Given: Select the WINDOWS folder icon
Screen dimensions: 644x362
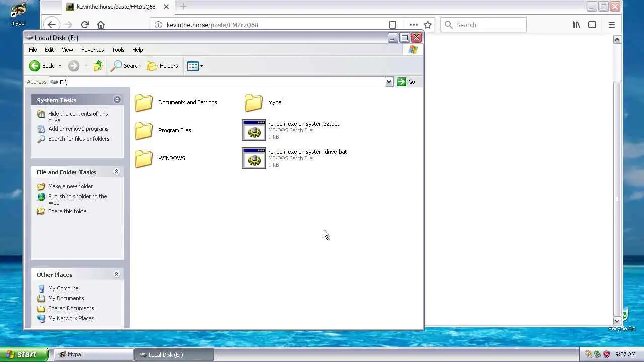Looking at the screenshot, I should click(144, 158).
